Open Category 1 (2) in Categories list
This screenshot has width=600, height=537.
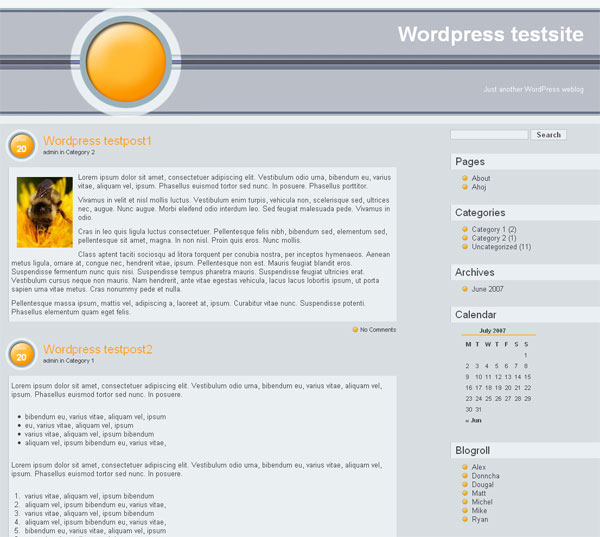click(494, 229)
